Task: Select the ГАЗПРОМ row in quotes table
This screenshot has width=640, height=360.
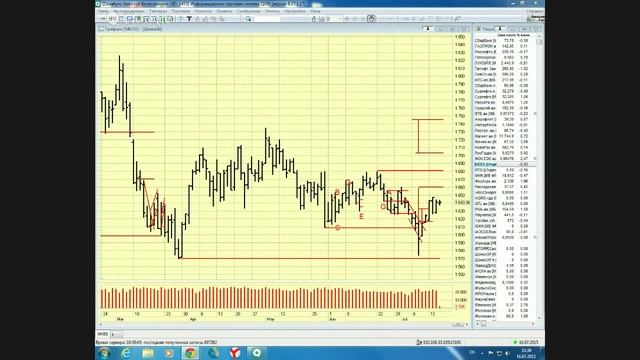Action: [505, 47]
